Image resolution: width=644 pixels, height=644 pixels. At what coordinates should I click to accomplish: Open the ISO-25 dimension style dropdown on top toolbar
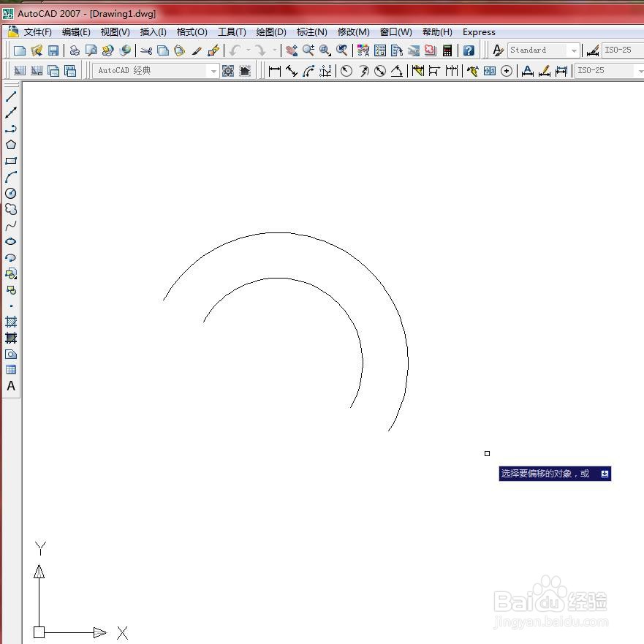623,50
